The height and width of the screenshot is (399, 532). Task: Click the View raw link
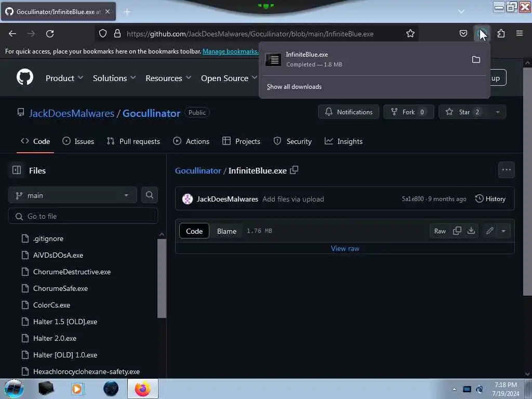coord(345,248)
